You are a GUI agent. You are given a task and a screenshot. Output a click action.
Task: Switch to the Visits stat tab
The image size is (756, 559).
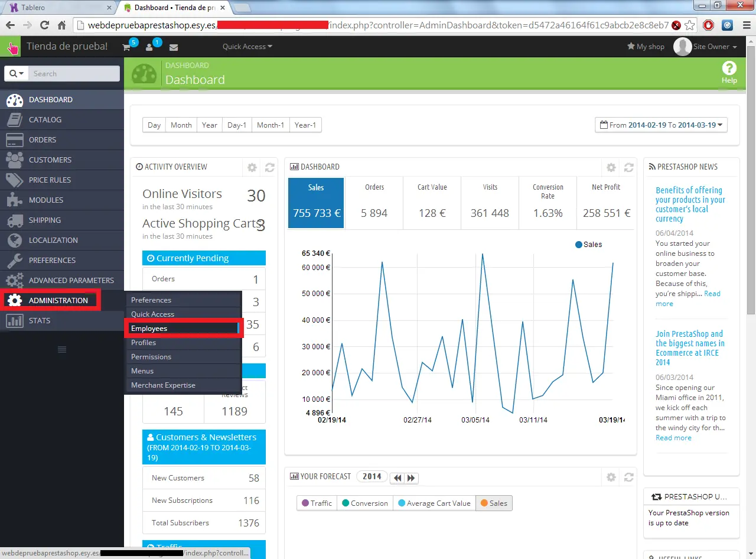click(490, 203)
